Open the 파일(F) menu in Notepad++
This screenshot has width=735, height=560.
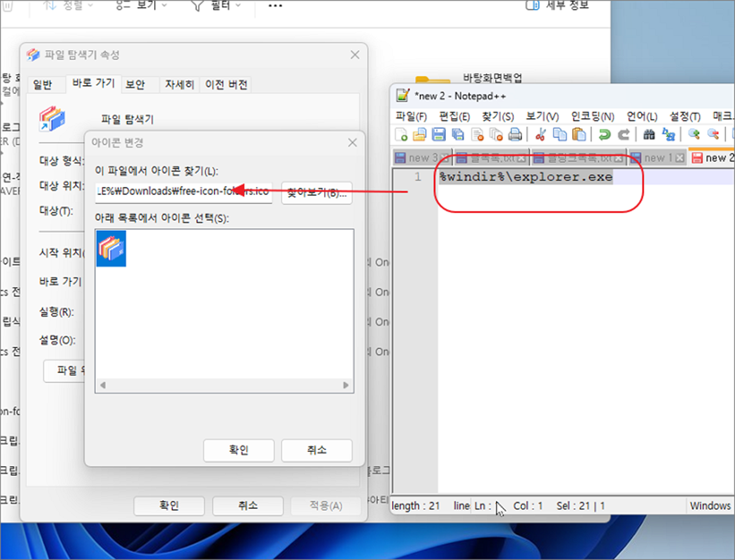point(411,116)
